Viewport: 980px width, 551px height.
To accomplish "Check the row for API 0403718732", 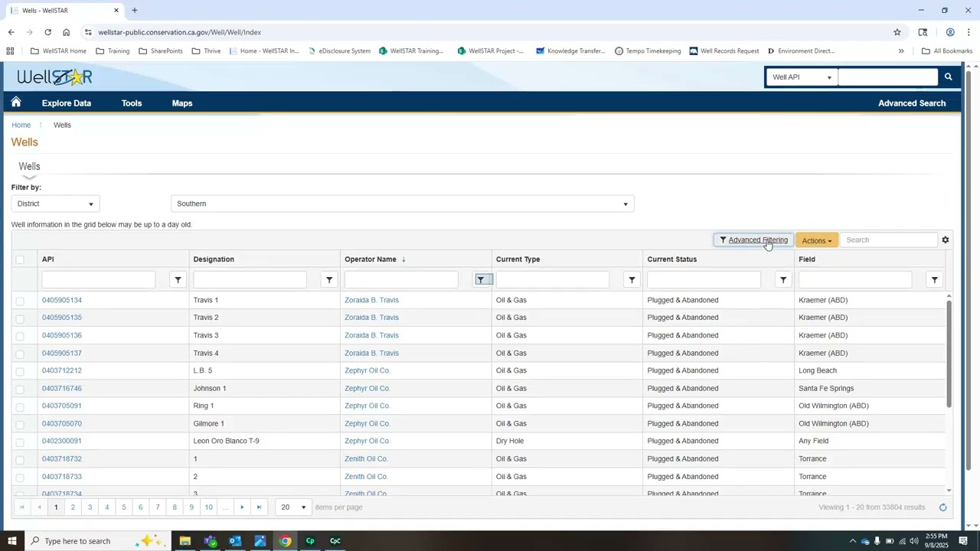I will (x=20, y=459).
